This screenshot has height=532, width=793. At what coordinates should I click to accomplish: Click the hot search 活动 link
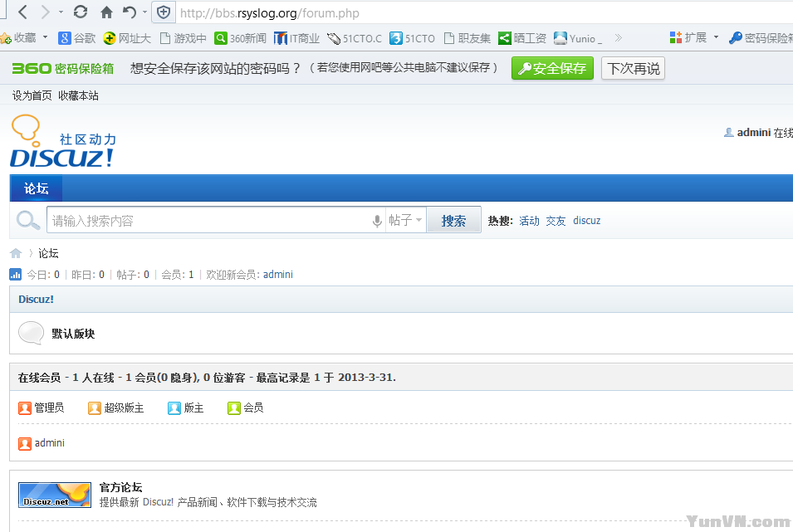coord(529,221)
